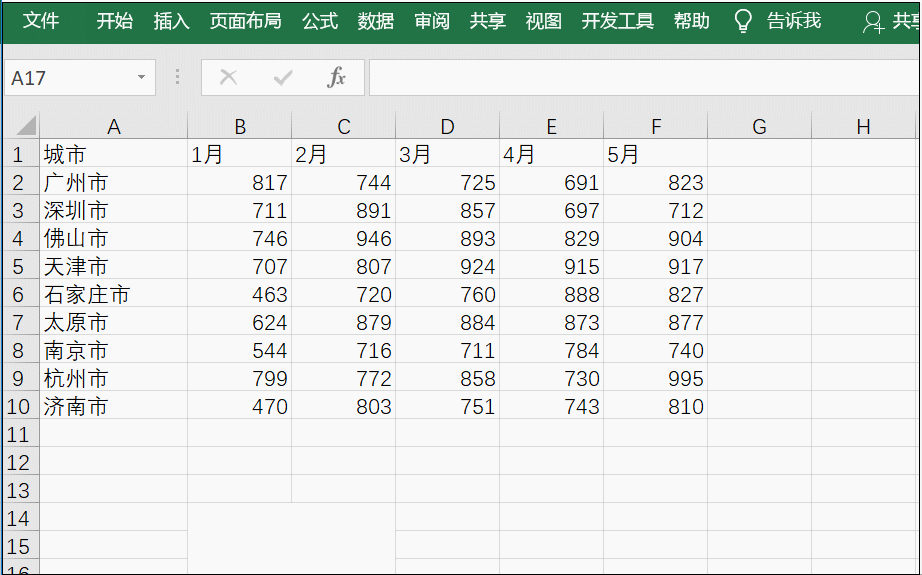Click the cell containing 佛山市
The width and height of the screenshot is (922, 575).
point(113,238)
